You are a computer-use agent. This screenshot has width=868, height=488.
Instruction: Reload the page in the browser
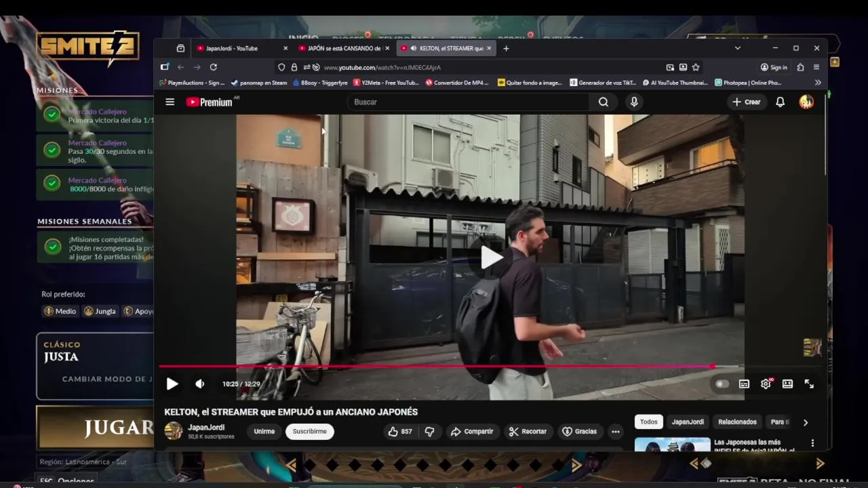[x=214, y=67]
